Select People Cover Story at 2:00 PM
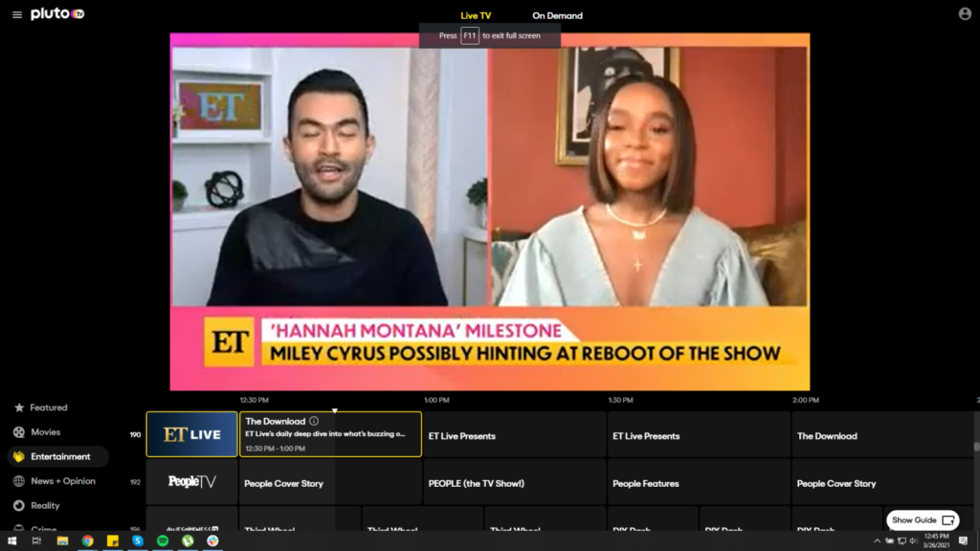Screen dimensions: 980x551 point(881,482)
